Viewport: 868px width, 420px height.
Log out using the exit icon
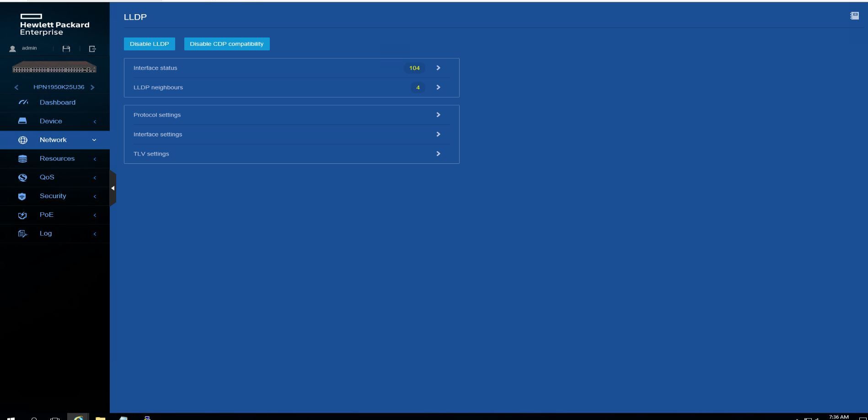pos(92,48)
